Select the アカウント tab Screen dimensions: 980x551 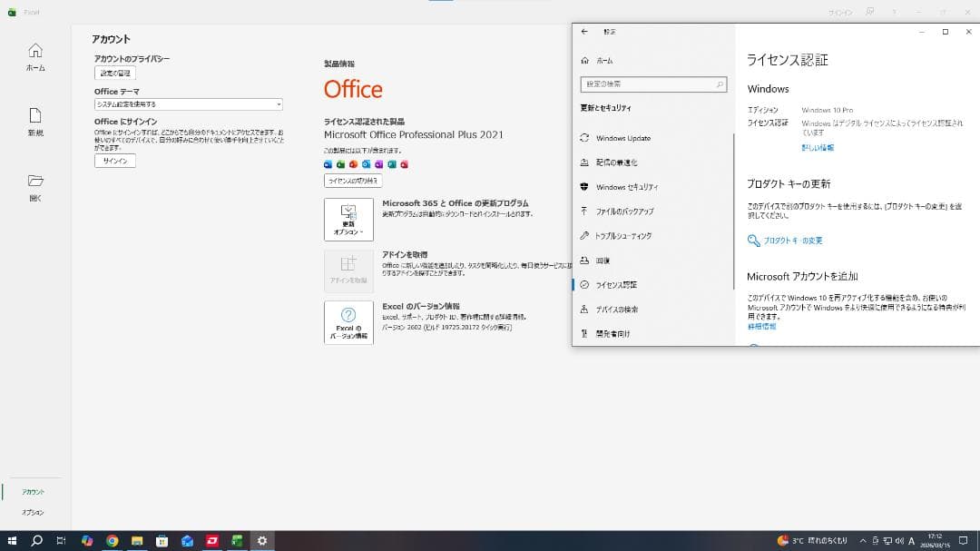pyautogui.click(x=33, y=490)
